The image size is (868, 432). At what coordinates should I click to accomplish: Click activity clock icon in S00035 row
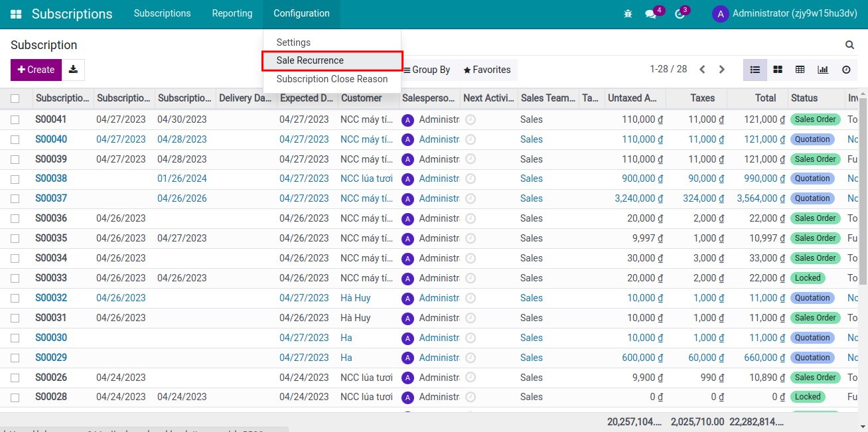[470, 239]
